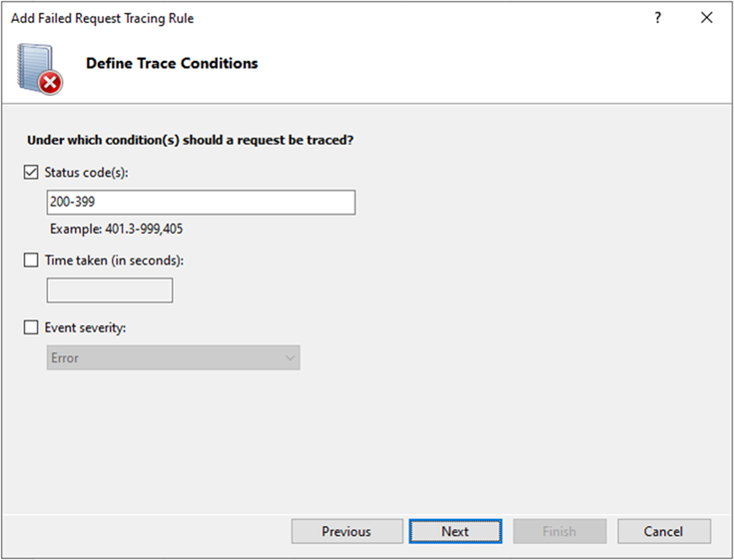Viewport: 734px width, 560px height.
Task: Enable the Time taken checkbox
Action: tap(31, 261)
